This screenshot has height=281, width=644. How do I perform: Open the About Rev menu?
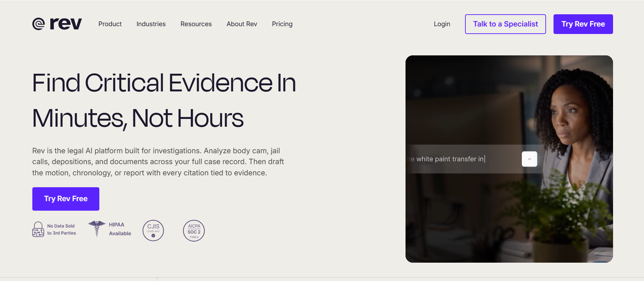pos(242,24)
